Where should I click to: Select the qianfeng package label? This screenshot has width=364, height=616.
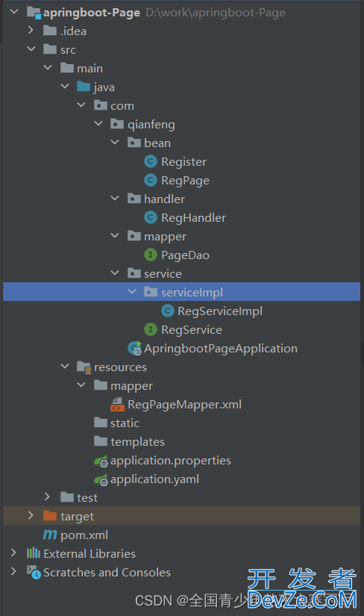click(151, 125)
